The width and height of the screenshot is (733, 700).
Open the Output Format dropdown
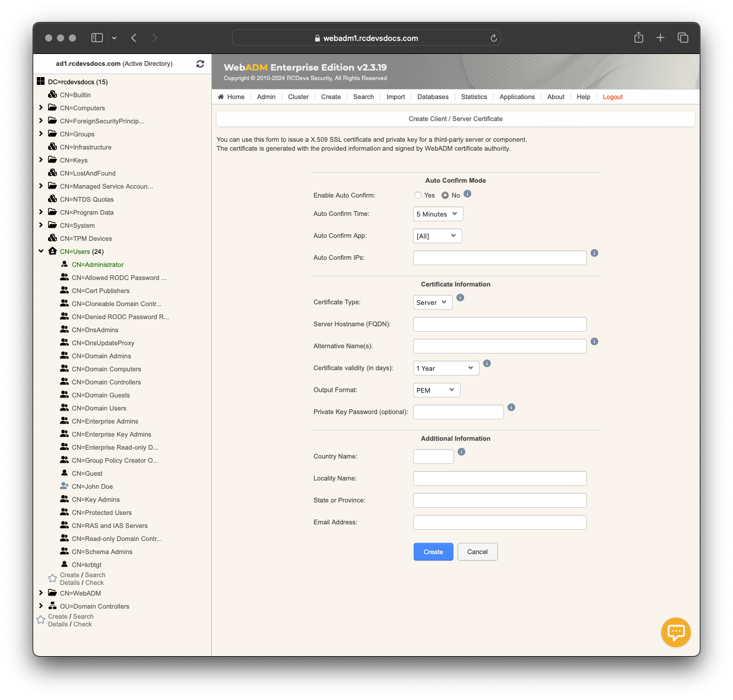coord(436,390)
